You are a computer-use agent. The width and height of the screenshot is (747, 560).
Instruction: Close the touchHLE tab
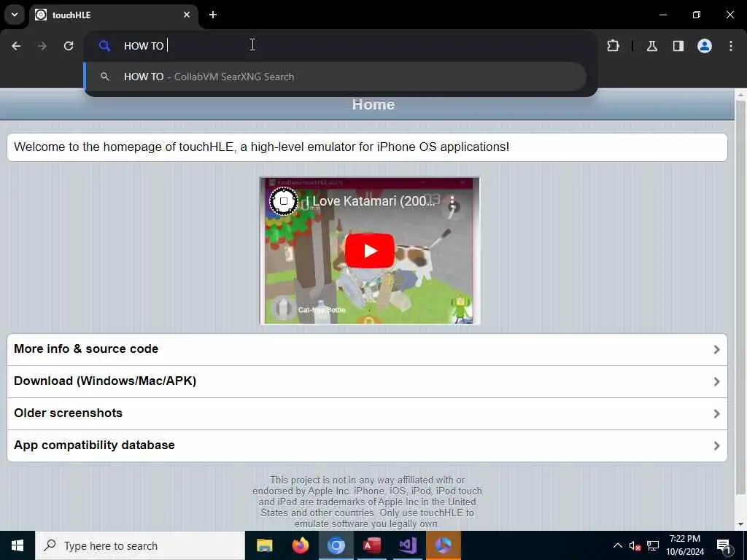(x=187, y=15)
